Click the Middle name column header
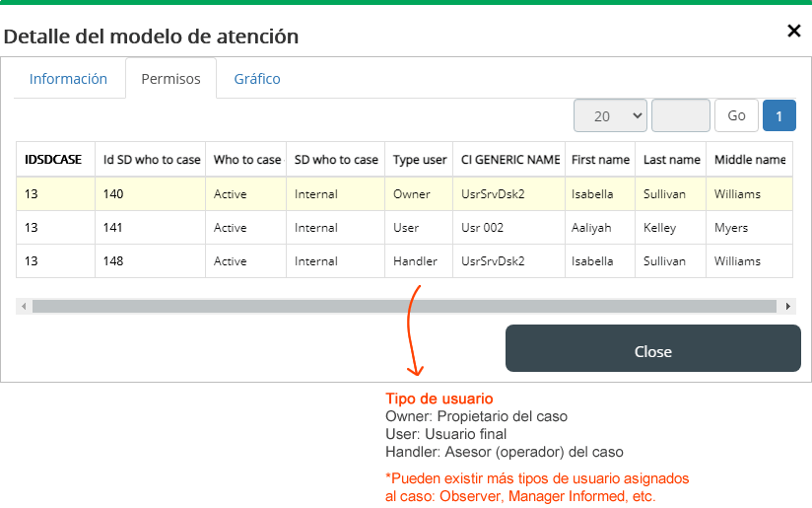The image size is (812, 508). [x=749, y=160]
